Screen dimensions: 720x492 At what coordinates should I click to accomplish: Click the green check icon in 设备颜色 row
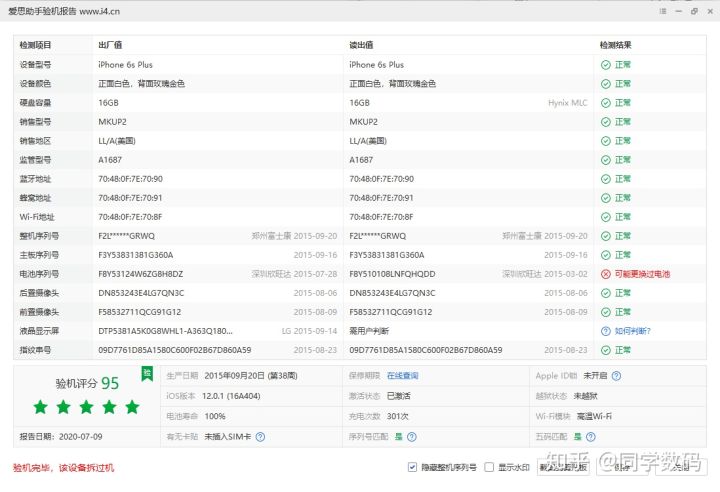click(x=606, y=84)
